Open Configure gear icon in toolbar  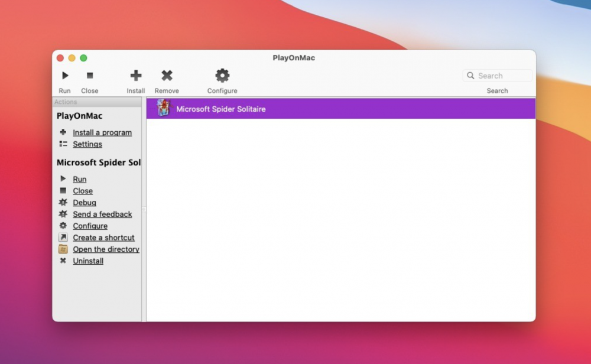coord(222,76)
